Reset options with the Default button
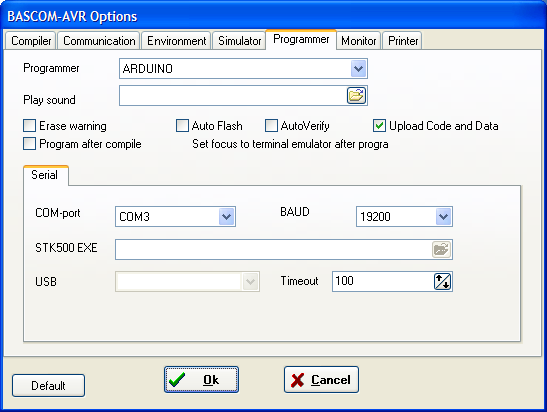The image size is (547, 412). 48,385
